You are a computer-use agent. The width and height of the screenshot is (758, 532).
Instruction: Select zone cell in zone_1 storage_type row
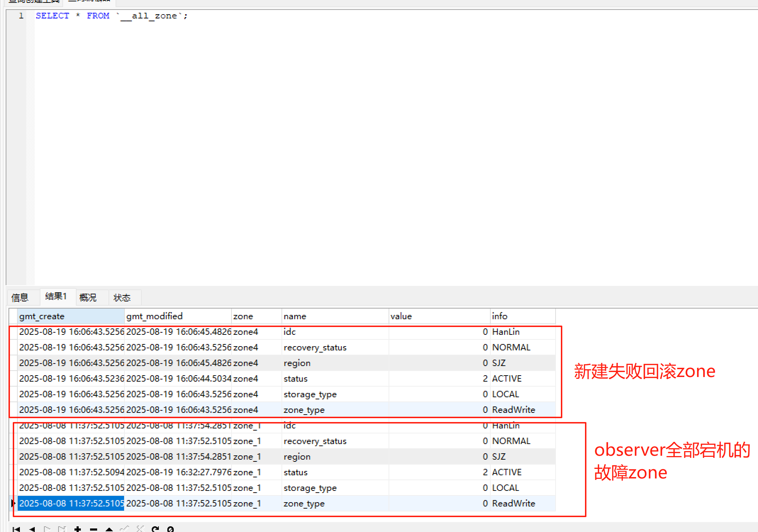(x=257, y=488)
